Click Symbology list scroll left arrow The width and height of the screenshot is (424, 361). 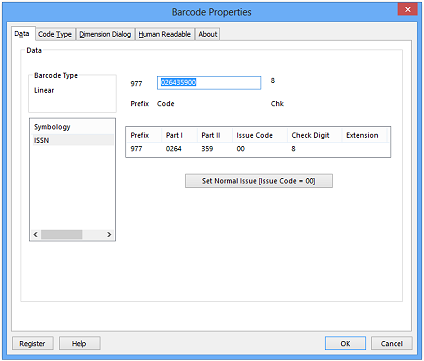36,234
